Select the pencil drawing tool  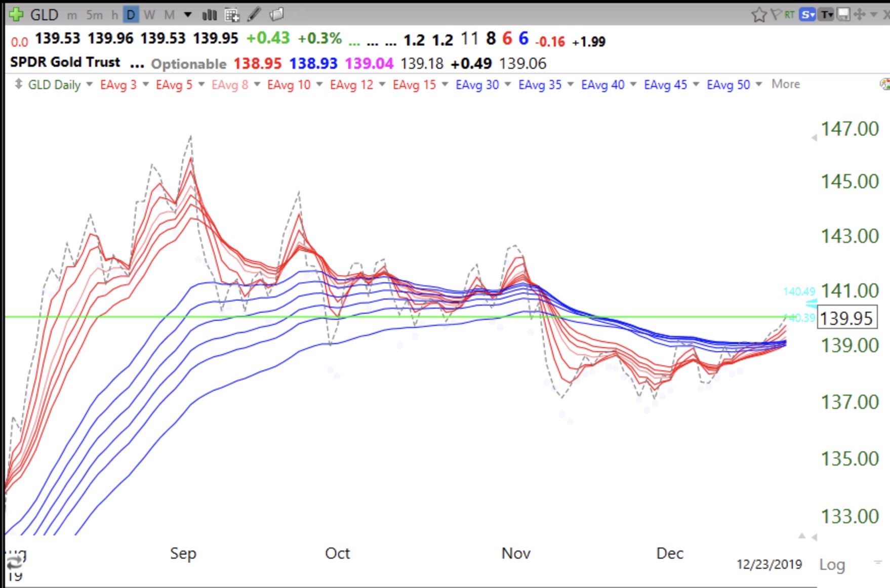point(254,15)
